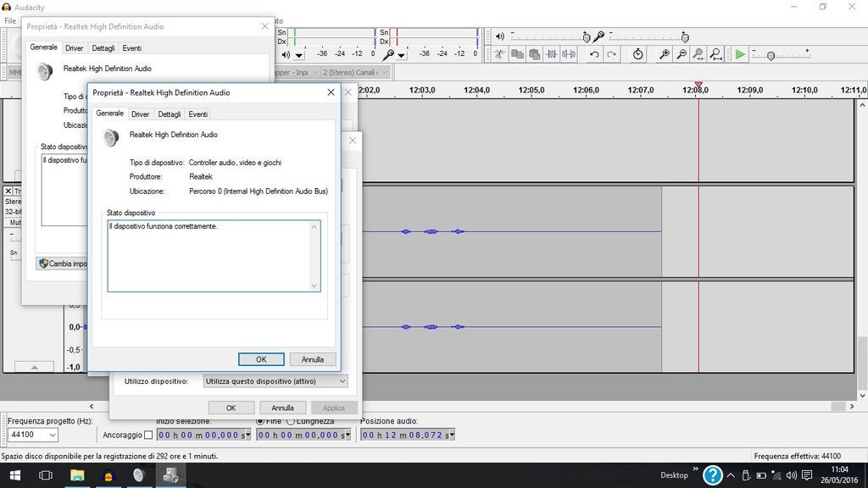Click the Redo arrow icon
This screenshot has width=868, height=488.
coord(611,54)
